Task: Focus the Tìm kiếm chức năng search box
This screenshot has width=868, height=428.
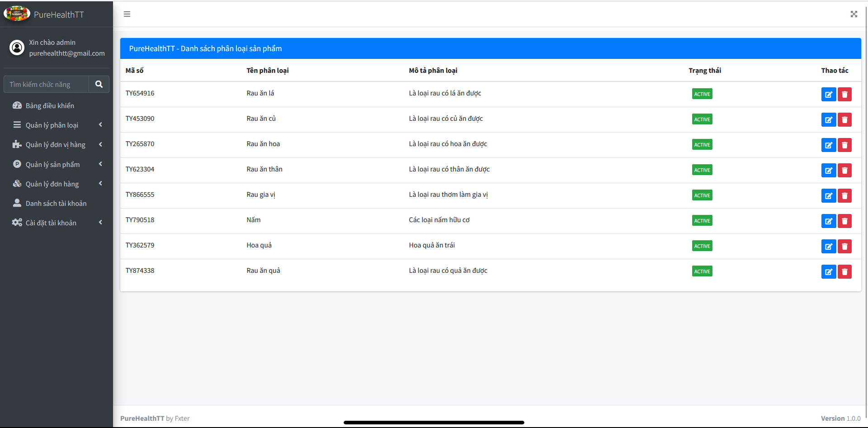Action: coord(46,84)
